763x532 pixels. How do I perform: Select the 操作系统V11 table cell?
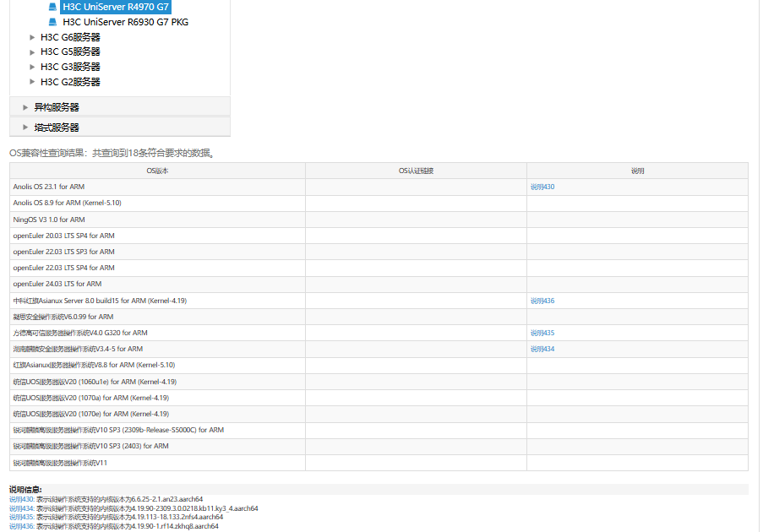click(157, 463)
